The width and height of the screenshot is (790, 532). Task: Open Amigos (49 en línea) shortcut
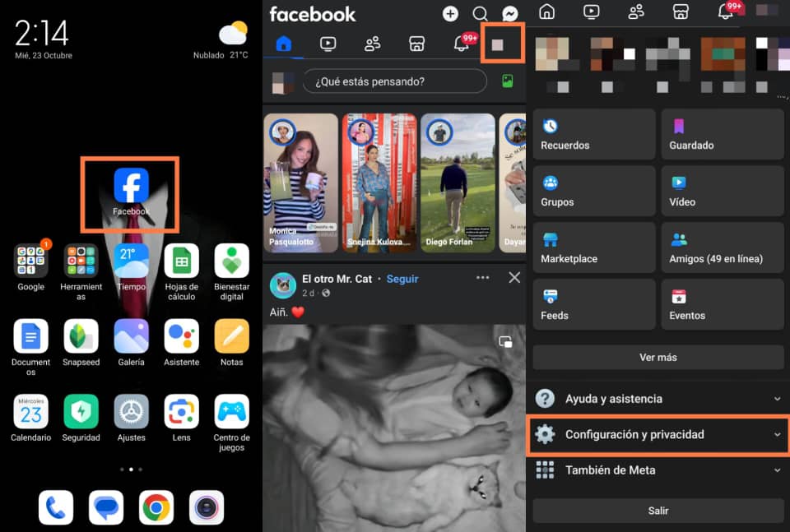pyautogui.click(x=723, y=247)
